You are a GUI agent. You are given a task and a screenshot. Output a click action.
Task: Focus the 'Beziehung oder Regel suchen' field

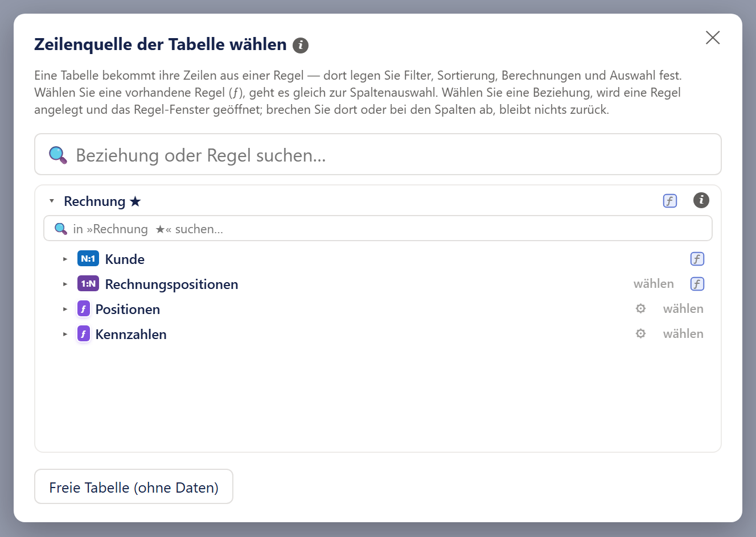(x=378, y=154)
